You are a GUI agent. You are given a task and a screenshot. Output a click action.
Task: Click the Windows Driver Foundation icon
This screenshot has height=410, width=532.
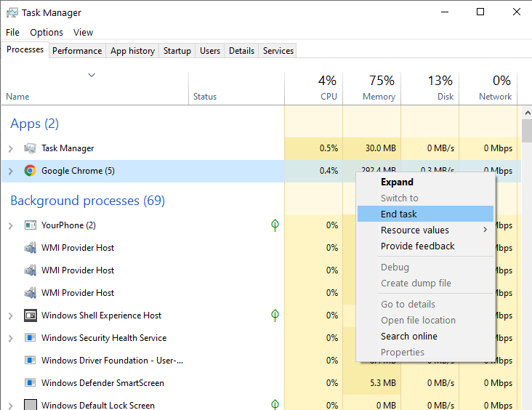tap(31, 360)
